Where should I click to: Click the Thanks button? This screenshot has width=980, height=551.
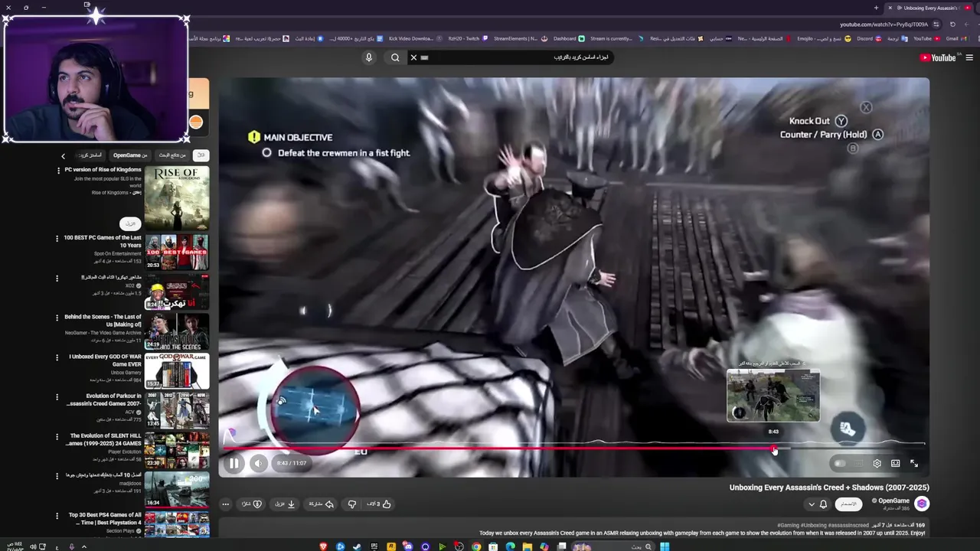(252, 504)
